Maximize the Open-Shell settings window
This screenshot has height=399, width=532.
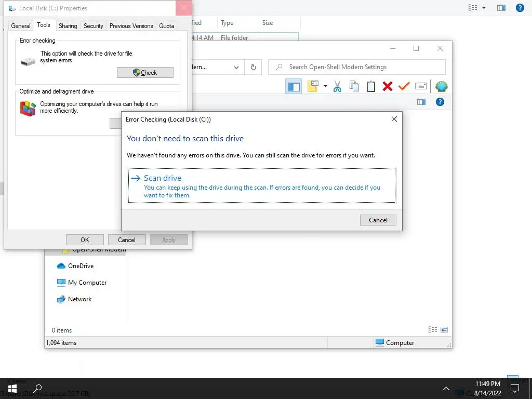click(416, 48)
